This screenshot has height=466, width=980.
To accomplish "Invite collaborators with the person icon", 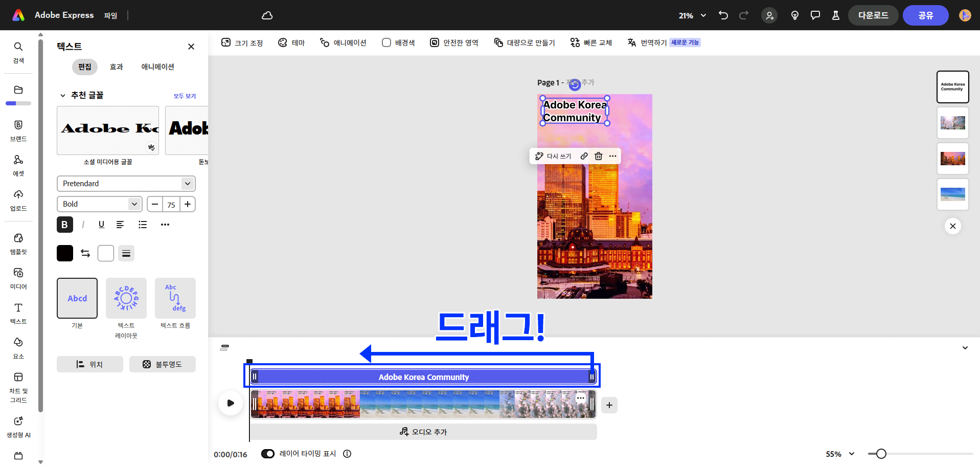I will pyautogui.click(x=769, y=15).
